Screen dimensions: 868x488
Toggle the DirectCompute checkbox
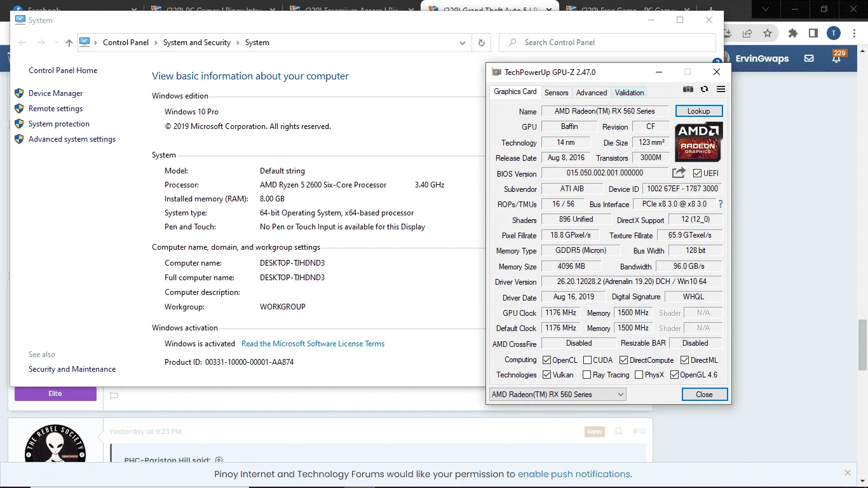click(623, 360)
